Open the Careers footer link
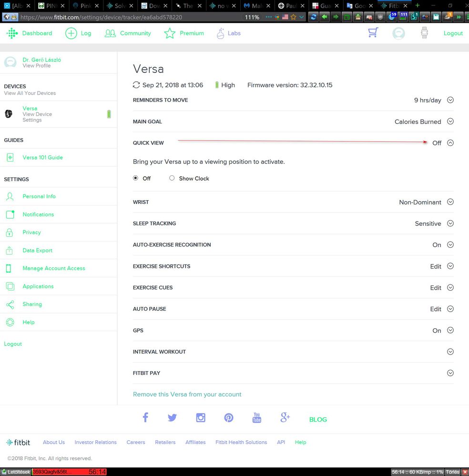Screen dimensions: 469x476 pyautogui.click(x=136, y=442)
